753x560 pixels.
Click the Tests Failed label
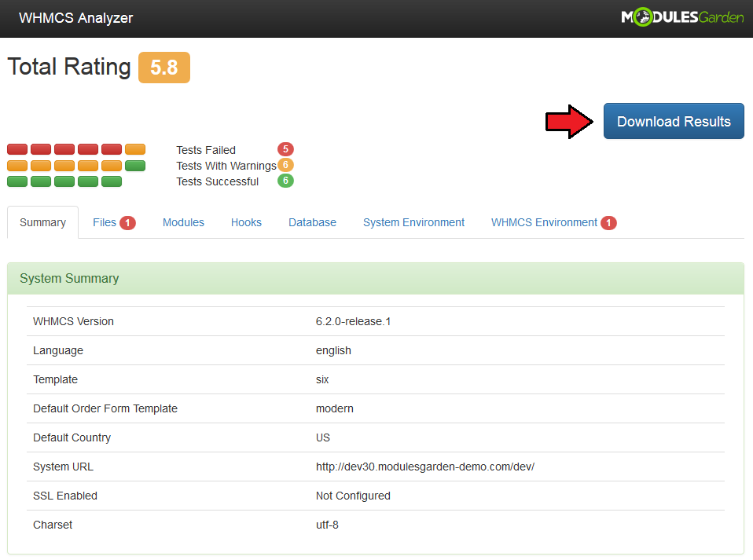206,150
